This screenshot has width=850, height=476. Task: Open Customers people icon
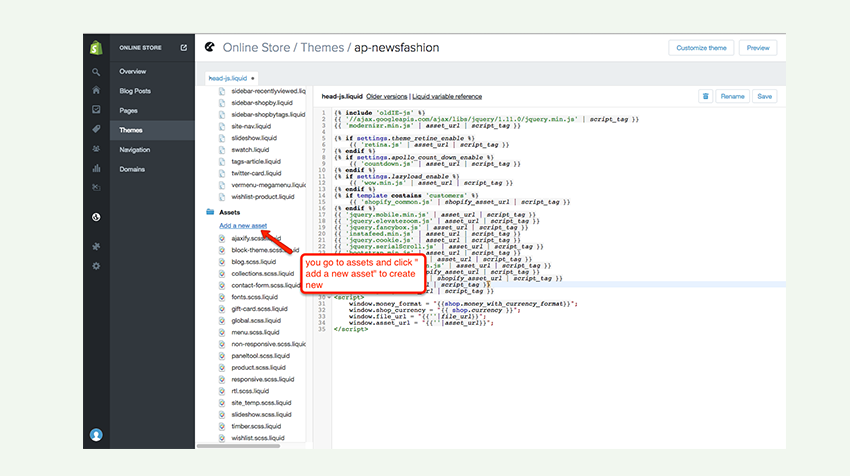96,149
